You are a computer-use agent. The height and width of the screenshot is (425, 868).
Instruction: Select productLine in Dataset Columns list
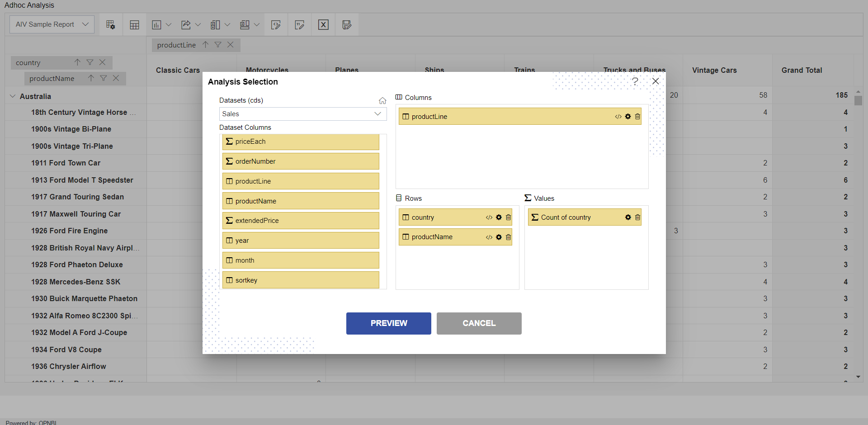(x=301, y=181)
